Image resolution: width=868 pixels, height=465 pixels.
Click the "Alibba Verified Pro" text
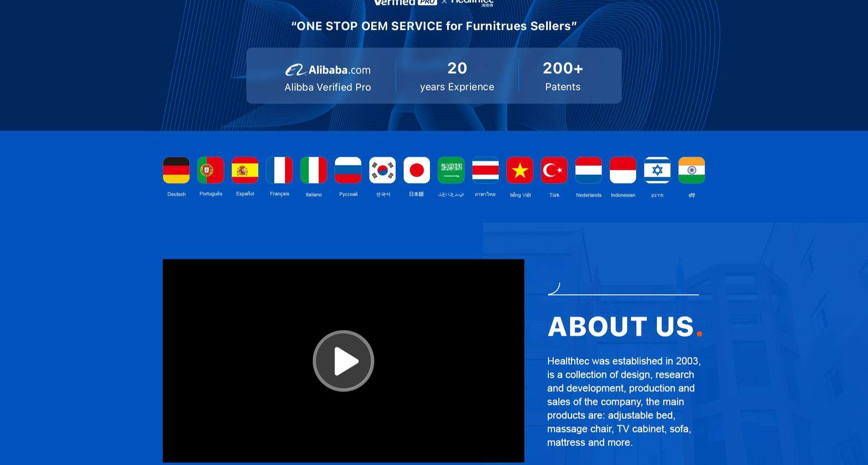[328, 87]
